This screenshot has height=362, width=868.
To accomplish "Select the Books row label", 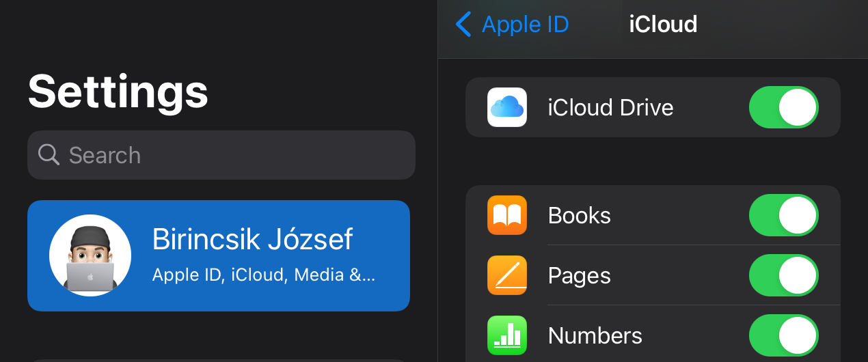I will [579, 216].
